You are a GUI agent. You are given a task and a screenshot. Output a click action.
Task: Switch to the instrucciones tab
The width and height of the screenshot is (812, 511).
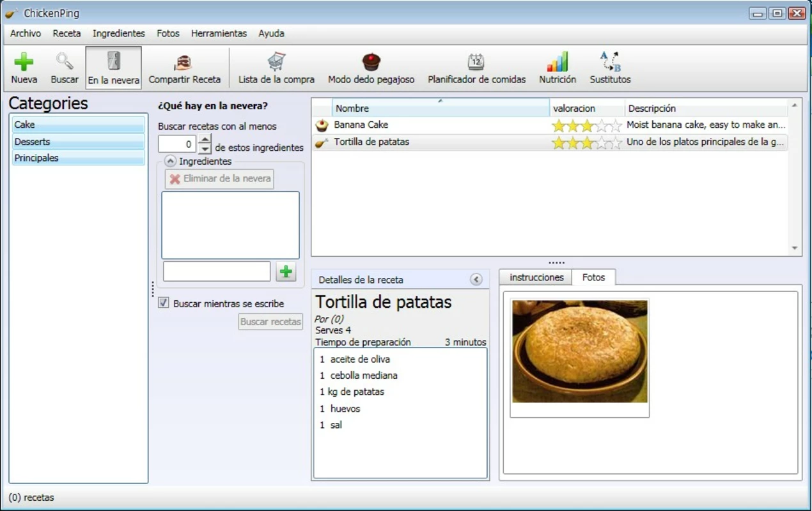[536, 277]
